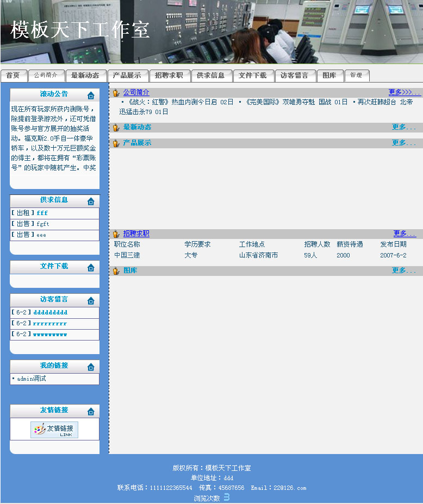The image size is (423, 504).
Task: Open the admin调试 link
Action: (x=31, y=379)
